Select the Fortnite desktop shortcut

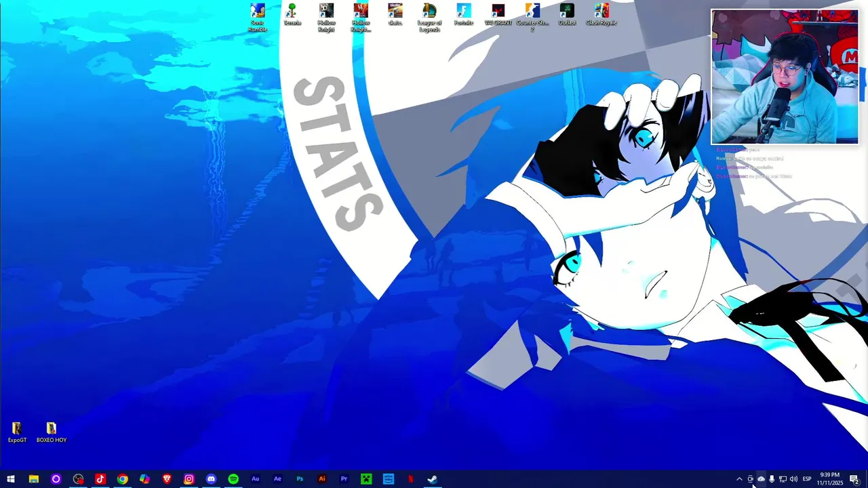click(464, 15)
